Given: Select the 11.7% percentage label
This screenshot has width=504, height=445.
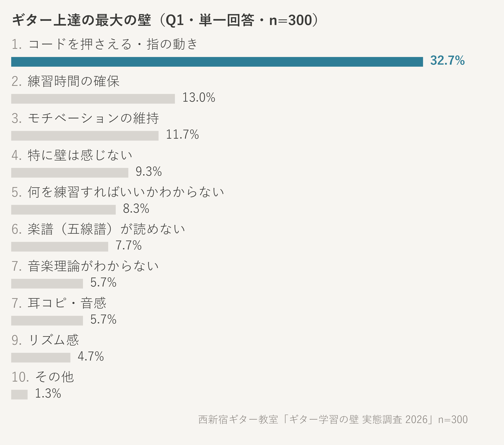Looking at the screenshot, I should (x=182, y=134).
